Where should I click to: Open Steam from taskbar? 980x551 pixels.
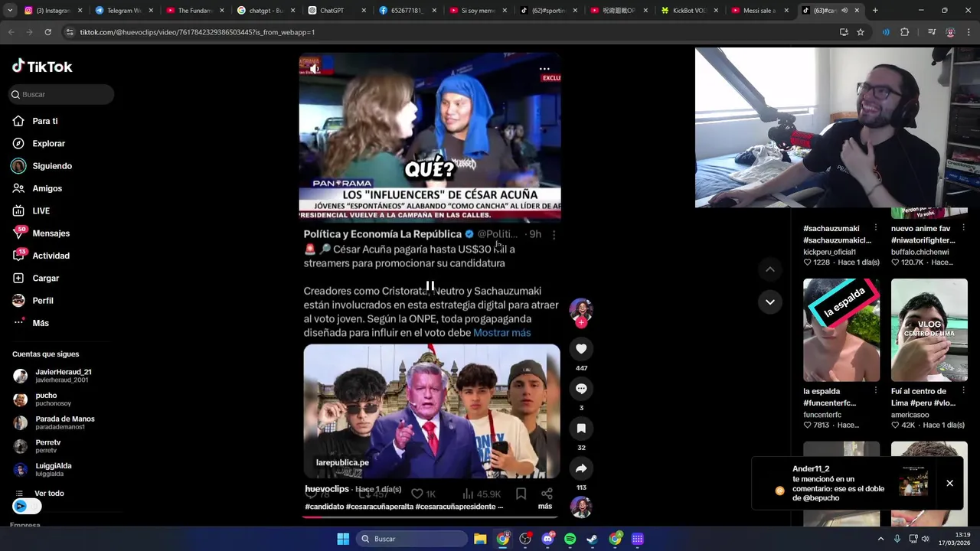[x=592, y=539]
